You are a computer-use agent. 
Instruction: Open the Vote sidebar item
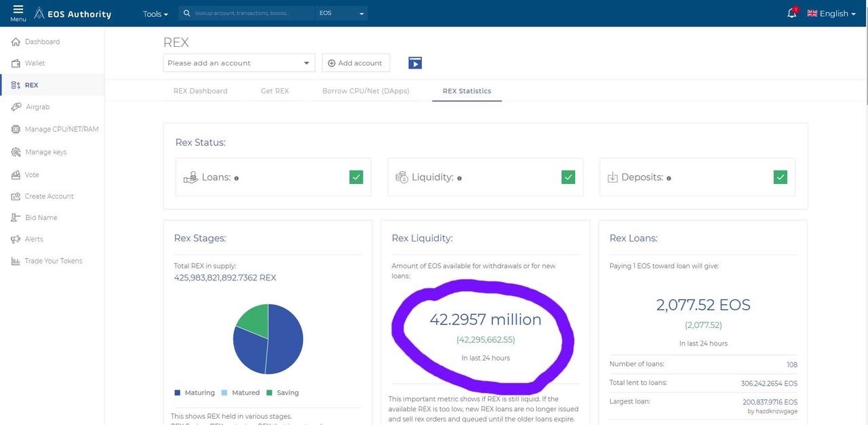click(32, 174)
